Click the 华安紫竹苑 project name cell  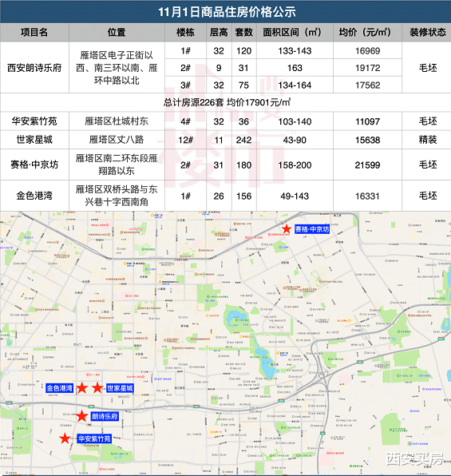click(x=34, y=121)
